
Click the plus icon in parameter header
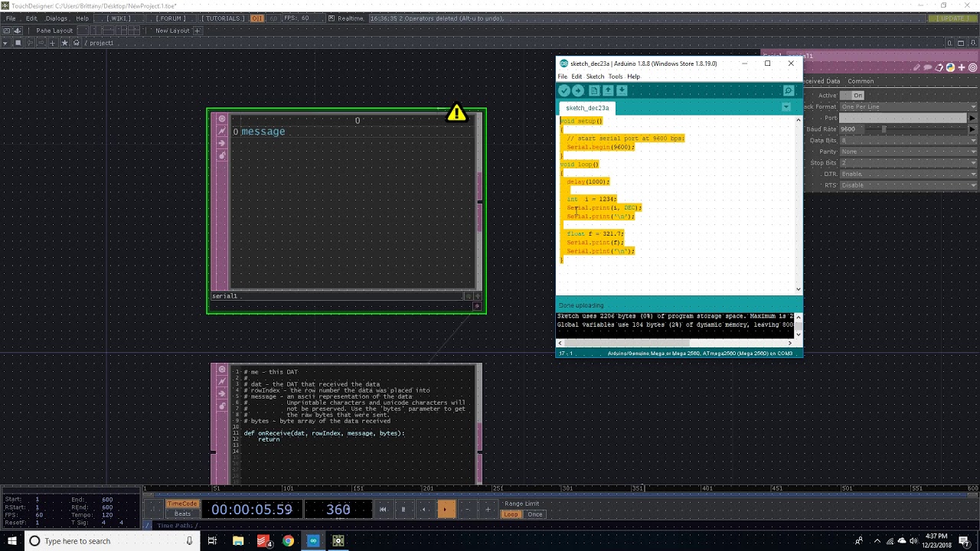tap(962, 67)
